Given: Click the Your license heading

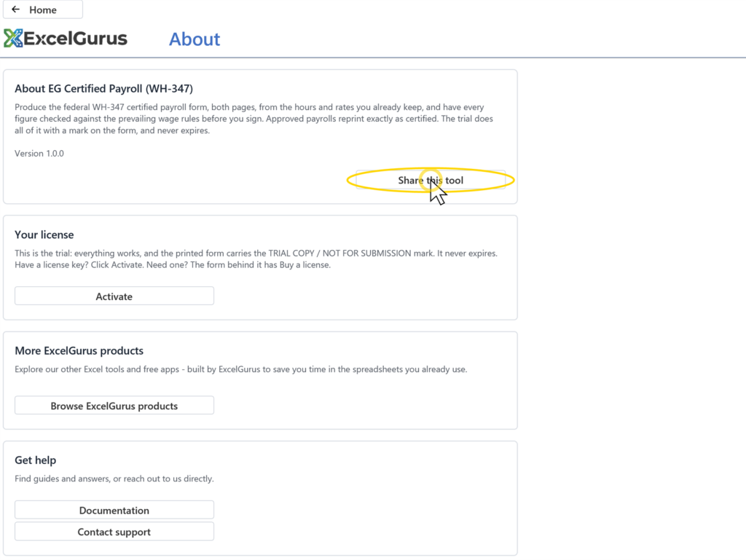Looking at the screenshot, I should pyautogui.click(x=44, y=234).
